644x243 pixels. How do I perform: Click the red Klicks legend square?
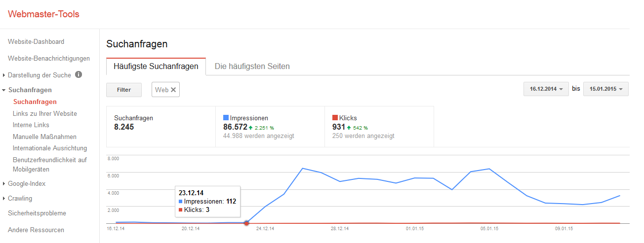[335, 118]
